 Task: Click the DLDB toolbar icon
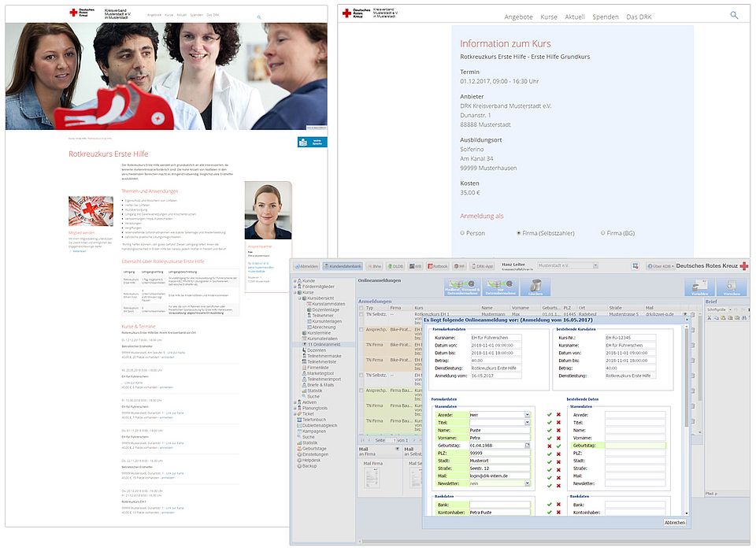tap(395, 266)
